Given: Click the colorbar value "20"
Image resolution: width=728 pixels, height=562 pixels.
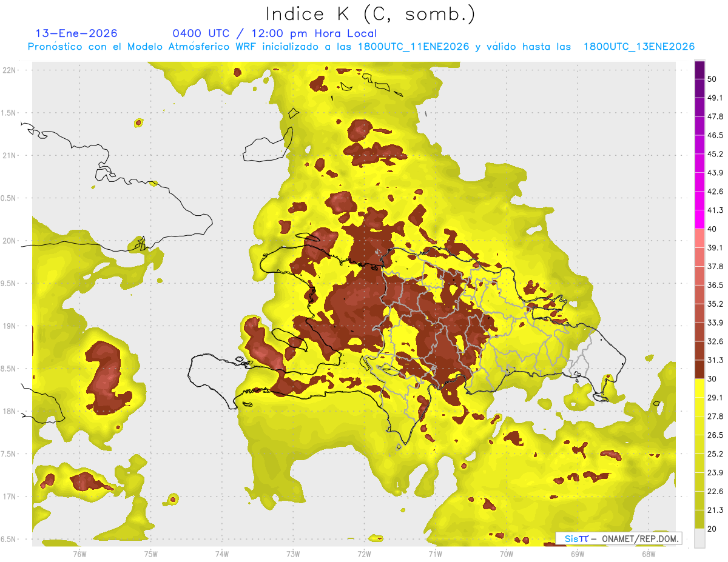Looking at the screenshot, I should click(x=712, y=529).
